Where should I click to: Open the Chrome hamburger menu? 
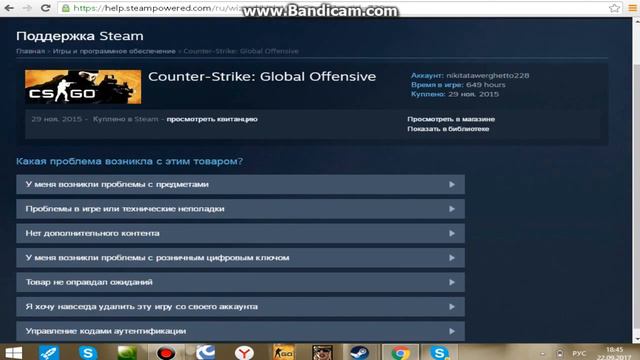632,8
